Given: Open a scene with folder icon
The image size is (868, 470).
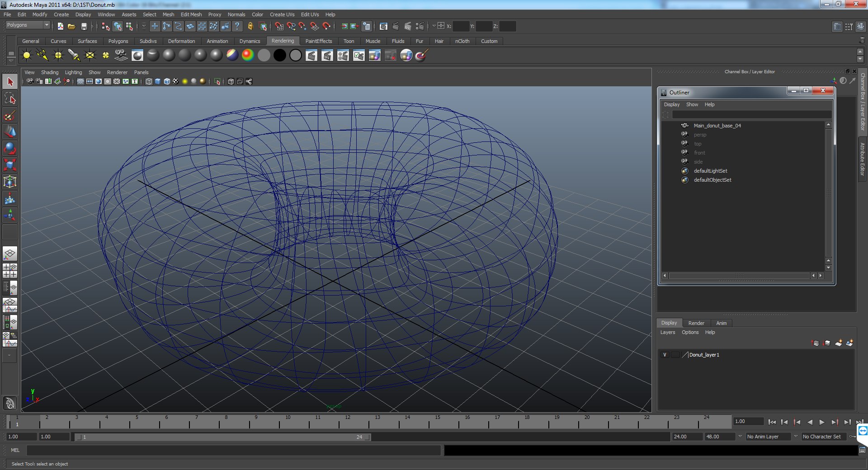Looking at the screenshot, I should point(71,26).
